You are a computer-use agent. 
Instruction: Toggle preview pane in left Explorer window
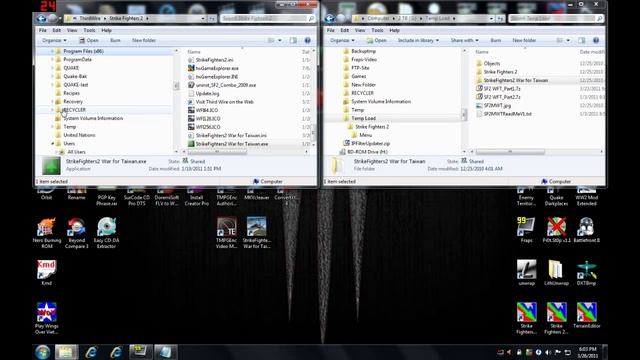(293, 40)
